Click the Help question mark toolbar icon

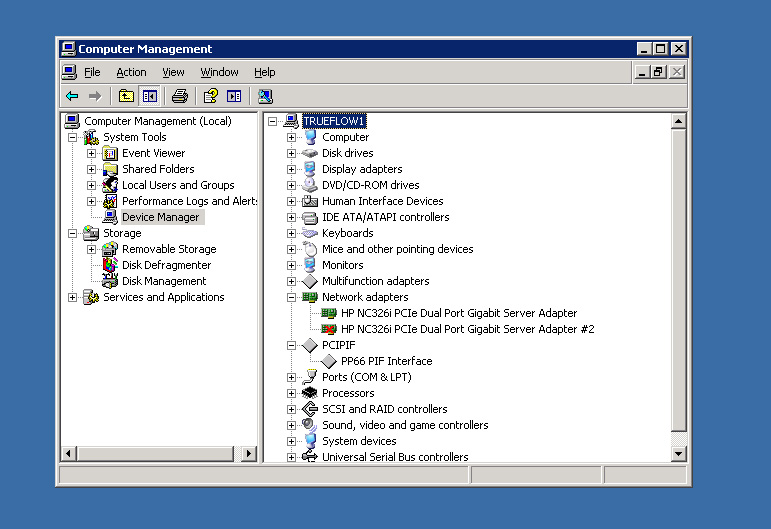click(x=211, y=96)
